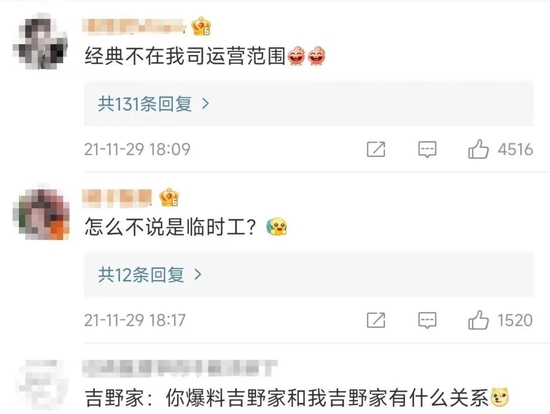Like the comment with 4516 likes

point(478,149)
